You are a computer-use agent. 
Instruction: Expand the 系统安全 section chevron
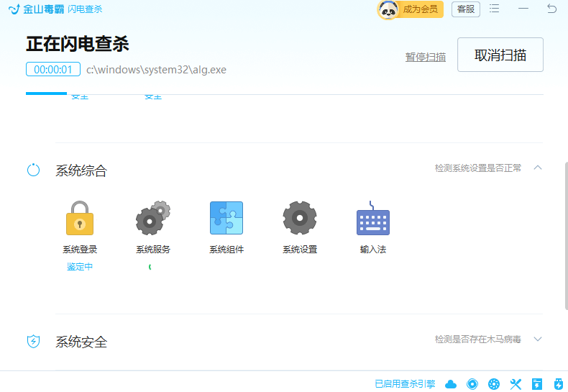click(x=538, y=339)
